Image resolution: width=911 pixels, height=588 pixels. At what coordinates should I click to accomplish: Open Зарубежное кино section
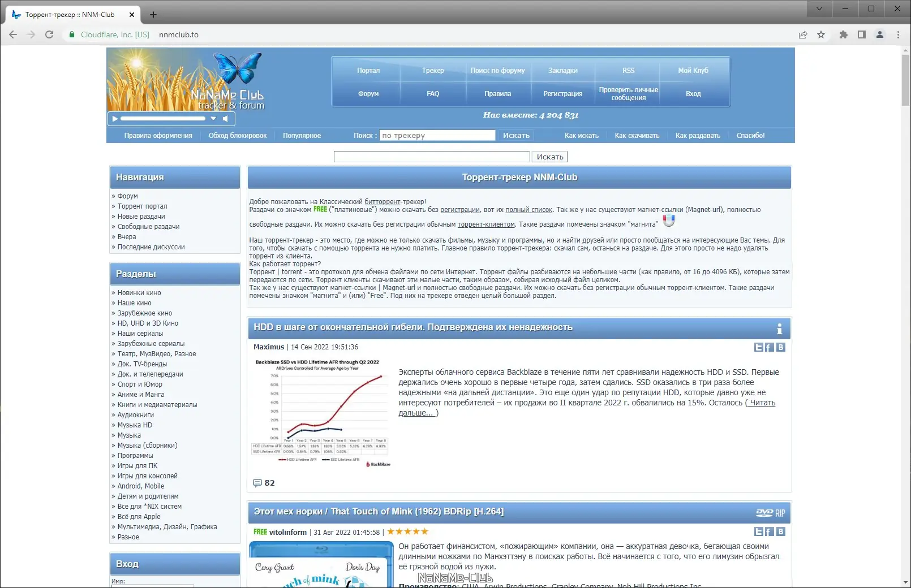[x=144, y=313]
